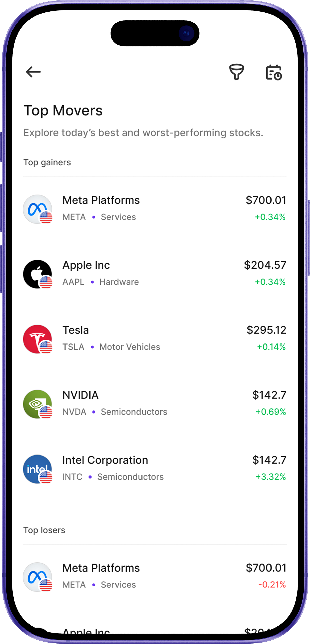Viewport: 310px width, 644px height.
Task: Tap the NVIDIA logo icon
Action: 37,404
